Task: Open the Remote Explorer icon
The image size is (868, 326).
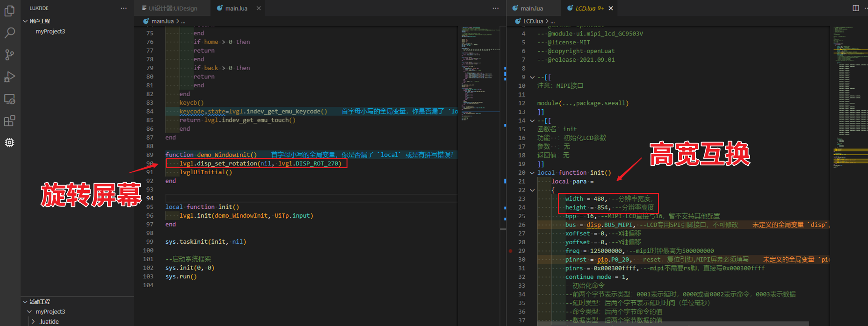Action: point(9,99)
